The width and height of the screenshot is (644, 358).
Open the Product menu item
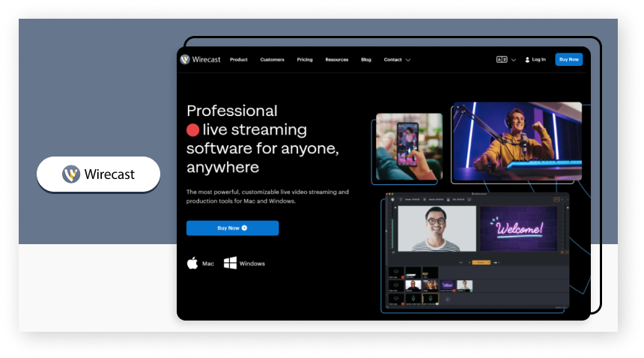(239, 59)
